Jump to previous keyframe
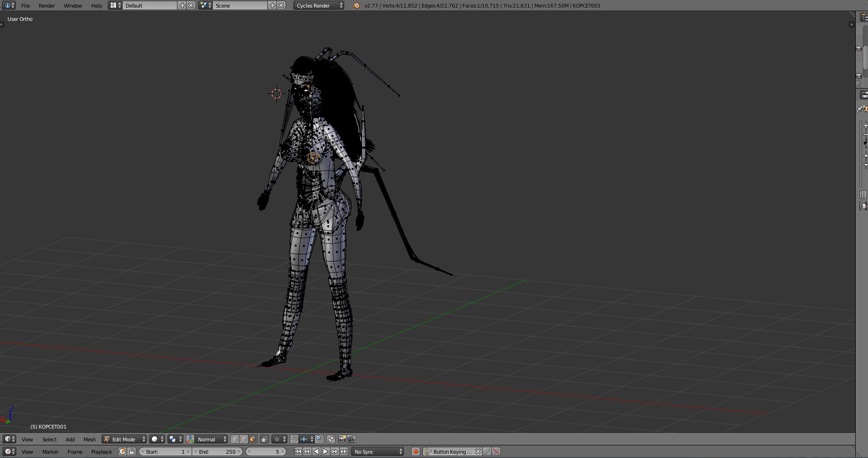This screenshot has height=458, width=868. point(307,452)
